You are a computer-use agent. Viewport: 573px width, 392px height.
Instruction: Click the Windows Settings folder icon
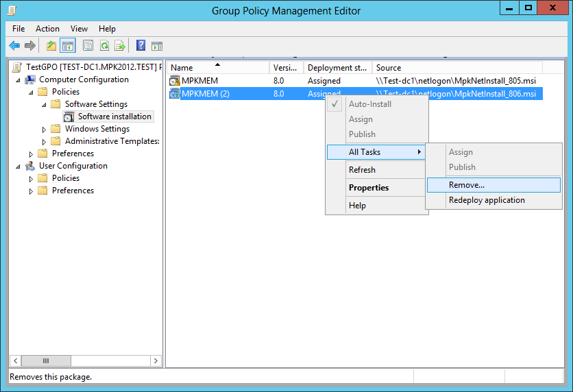(56, 129)
